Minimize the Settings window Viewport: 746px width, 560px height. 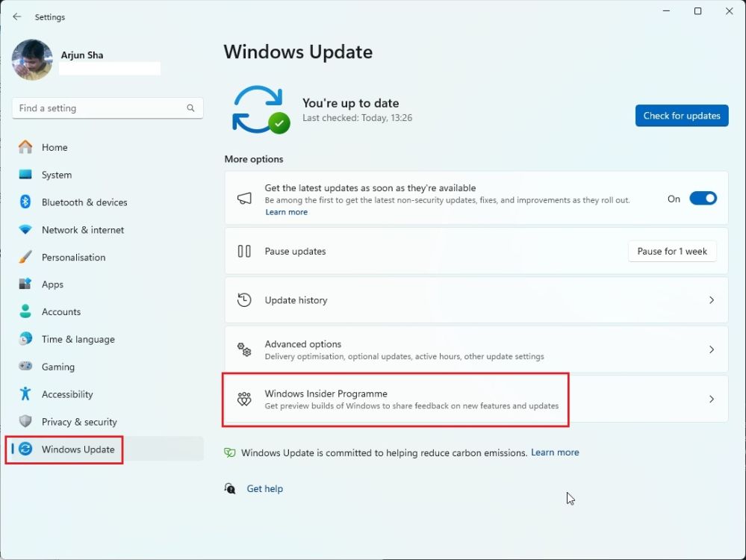[x=666, y=11]
